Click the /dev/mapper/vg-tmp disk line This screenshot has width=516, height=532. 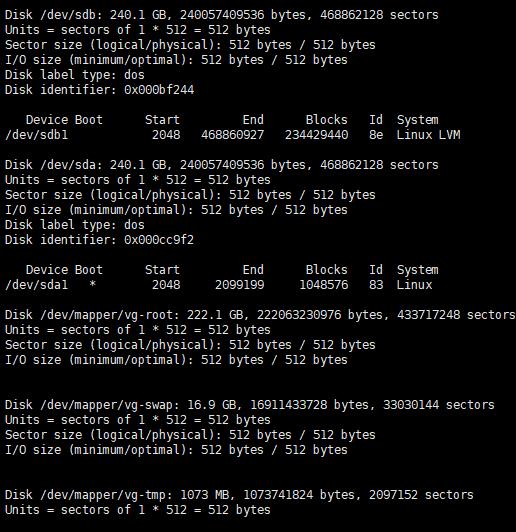coord(239,495)
